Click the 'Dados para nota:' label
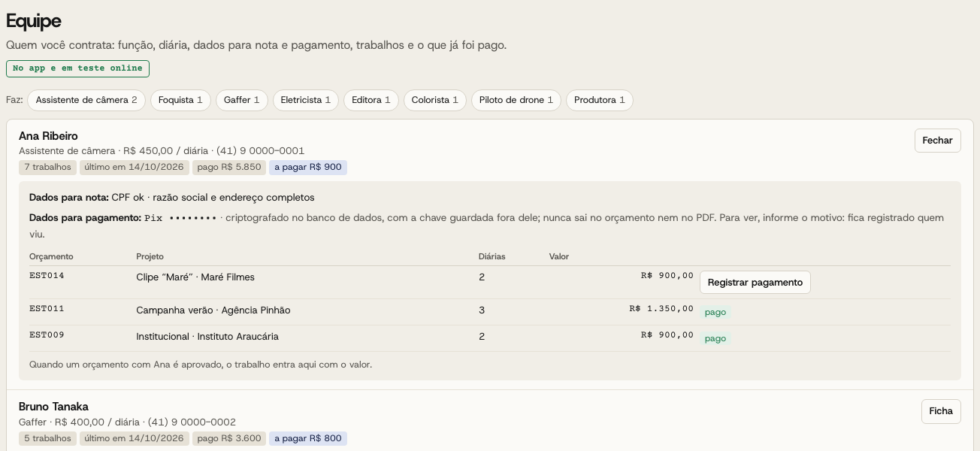Image resolution: width=980 pixels, height=451 pixels. point(69,198)
